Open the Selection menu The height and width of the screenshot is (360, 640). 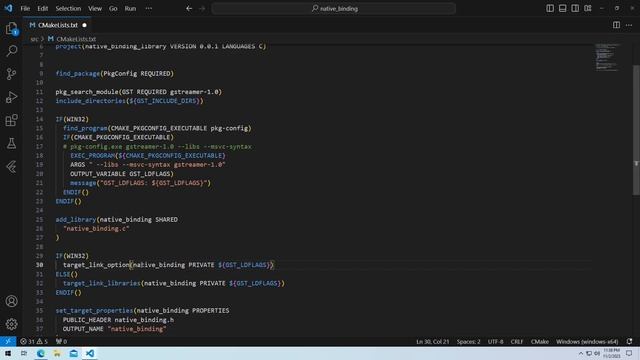[68, 8]
